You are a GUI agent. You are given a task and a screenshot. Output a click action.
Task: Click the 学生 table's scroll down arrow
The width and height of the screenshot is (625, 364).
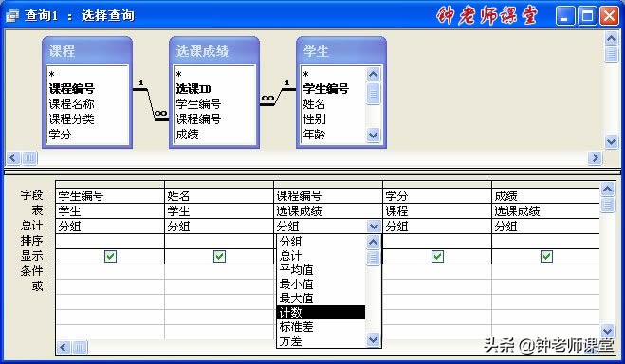[373, 135]
